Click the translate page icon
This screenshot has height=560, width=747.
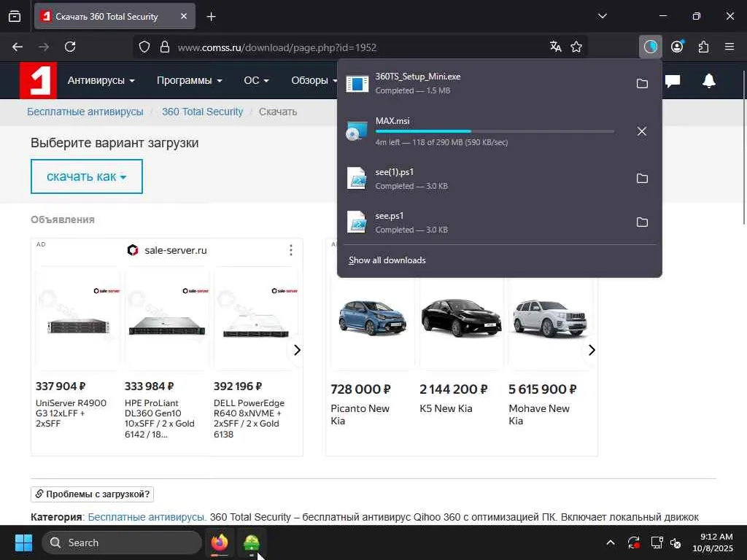coord(555,47)
